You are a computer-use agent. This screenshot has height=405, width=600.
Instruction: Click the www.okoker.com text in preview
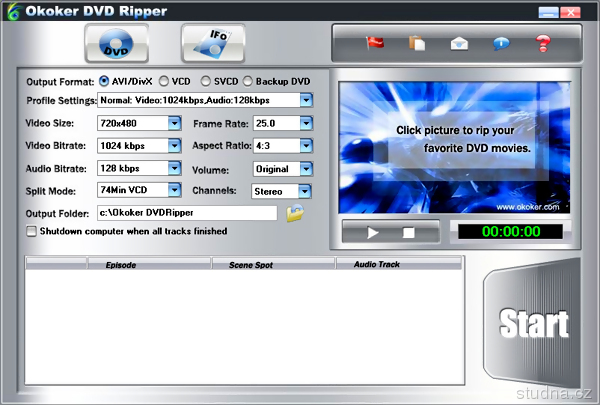click(528, 207)
